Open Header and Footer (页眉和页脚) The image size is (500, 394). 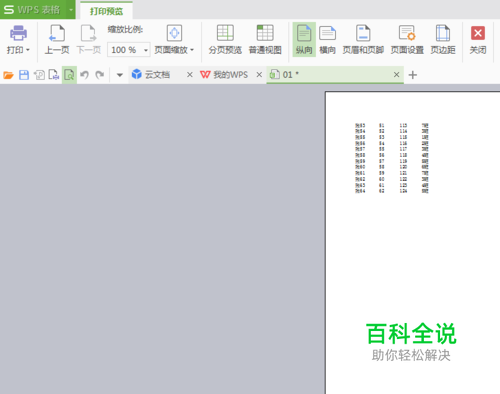click(x=363, y=39)
